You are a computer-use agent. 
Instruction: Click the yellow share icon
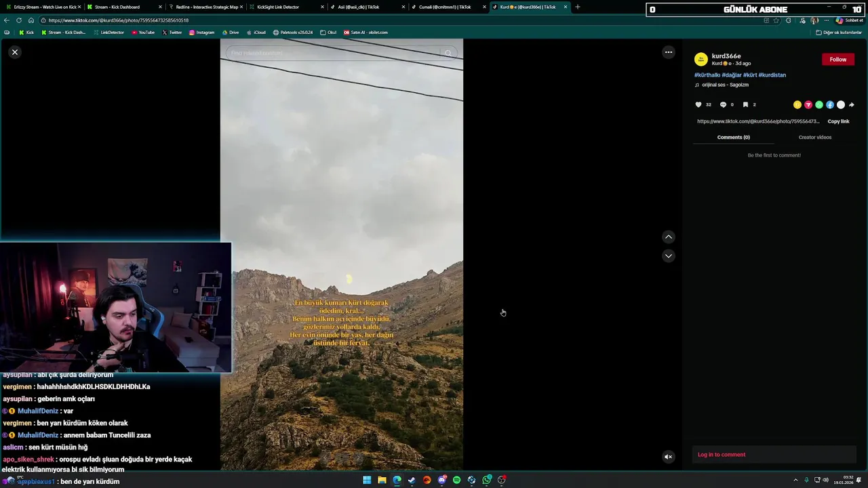pos(797,105)
